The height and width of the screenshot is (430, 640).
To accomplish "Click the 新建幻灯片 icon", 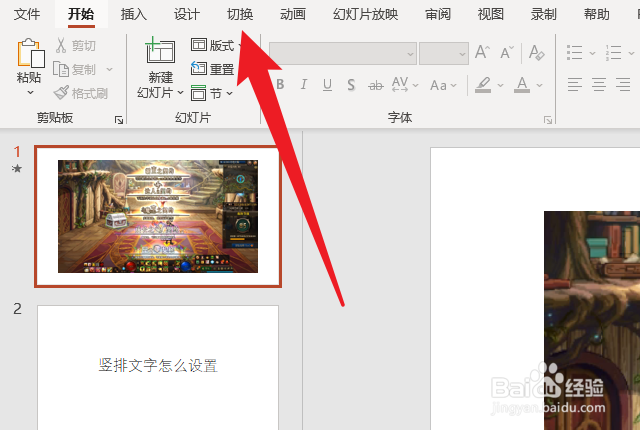I will pos(160,50).
